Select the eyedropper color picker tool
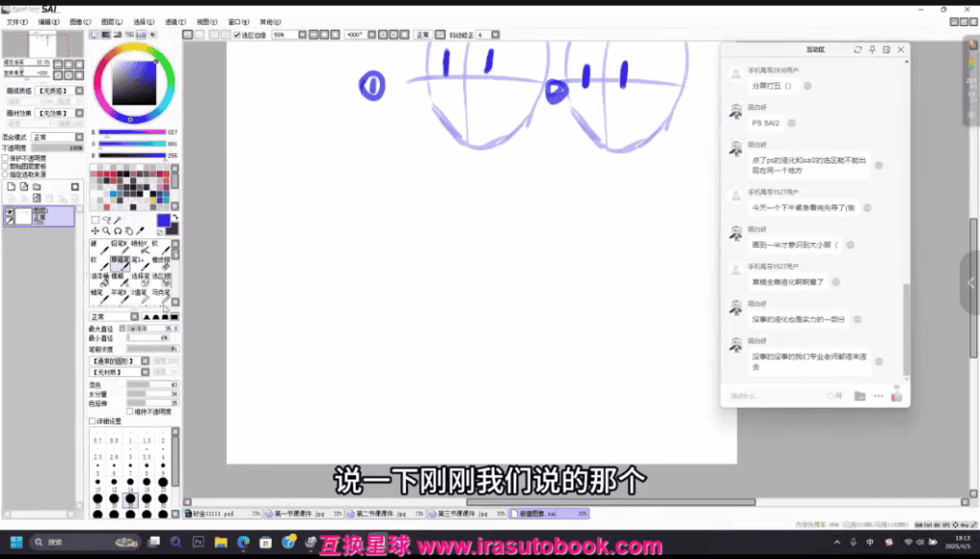 141,231
